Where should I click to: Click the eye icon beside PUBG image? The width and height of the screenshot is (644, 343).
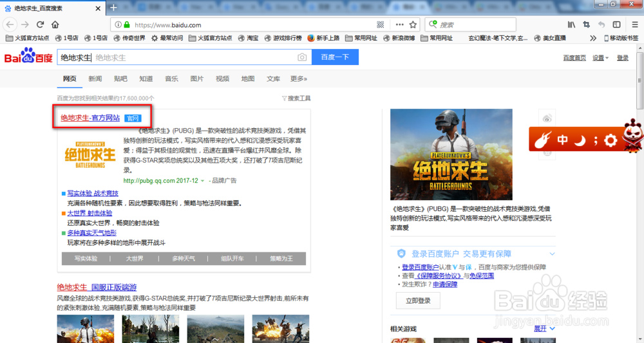[x=547, y=119]
